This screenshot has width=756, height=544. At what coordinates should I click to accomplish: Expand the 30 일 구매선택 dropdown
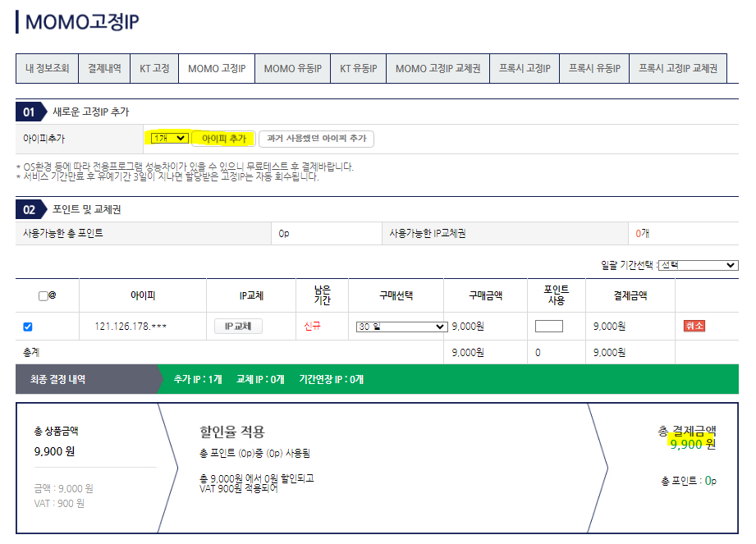point(401,327)
